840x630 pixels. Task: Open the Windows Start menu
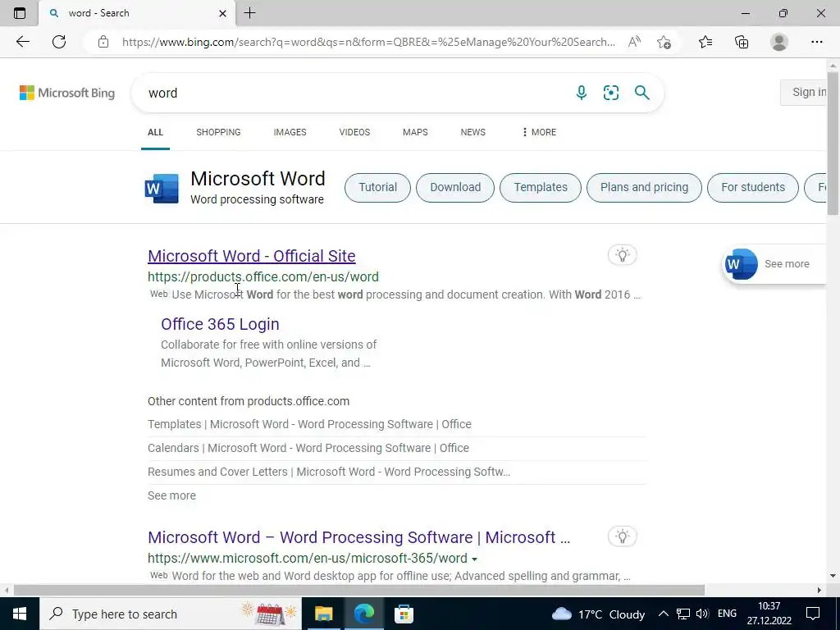(20, 614)
